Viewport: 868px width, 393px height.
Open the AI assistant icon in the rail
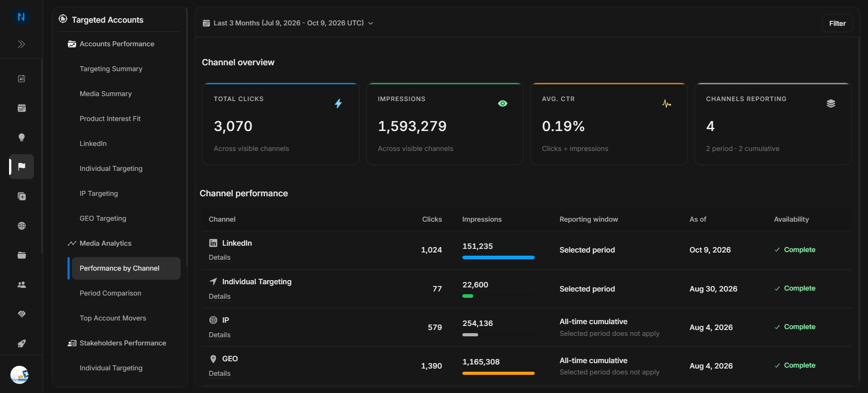[x=21, y=78]
